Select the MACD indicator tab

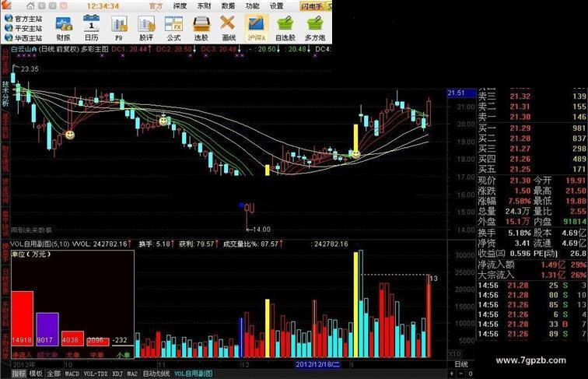pos(72,374)
